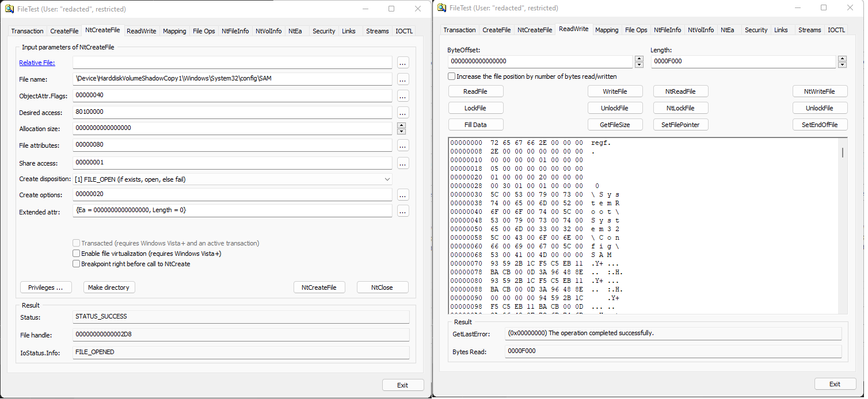Click the GetFileSize button

615,125
